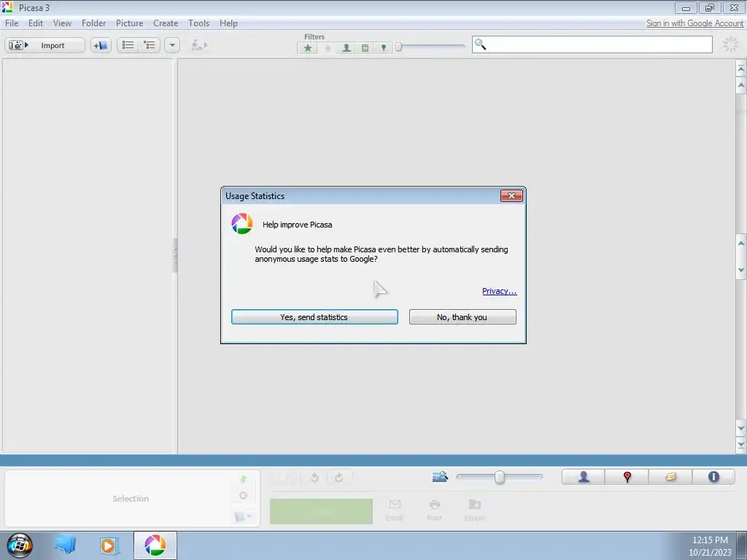
Task: Filter photos with geotags
Action: (x=384, y=47)
